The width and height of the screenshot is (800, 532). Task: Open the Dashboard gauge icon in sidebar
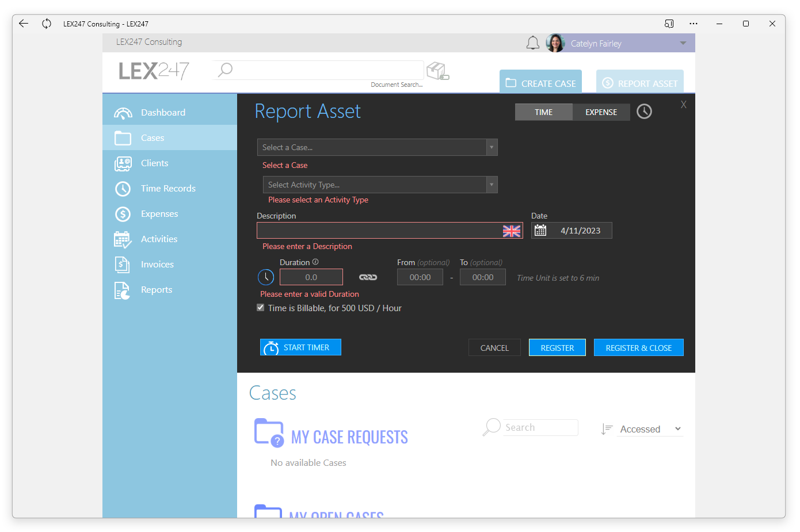[123, 113]
